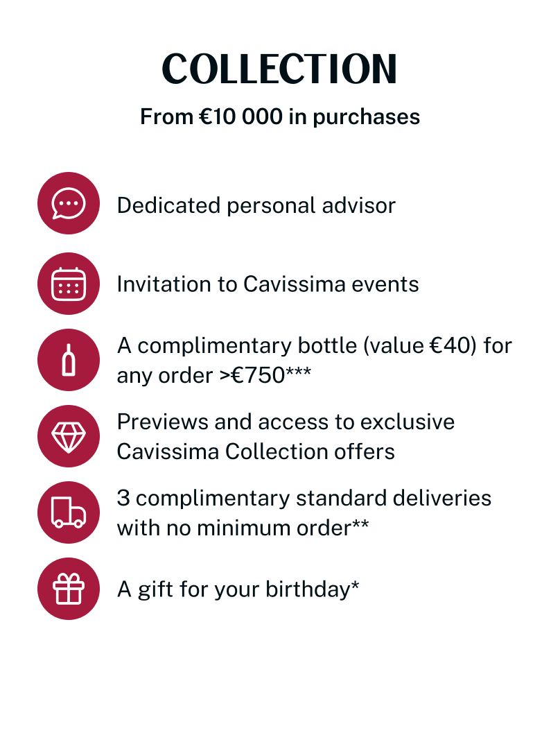
Task: Click the diamond exclusive offers icon
Action: 69,436
